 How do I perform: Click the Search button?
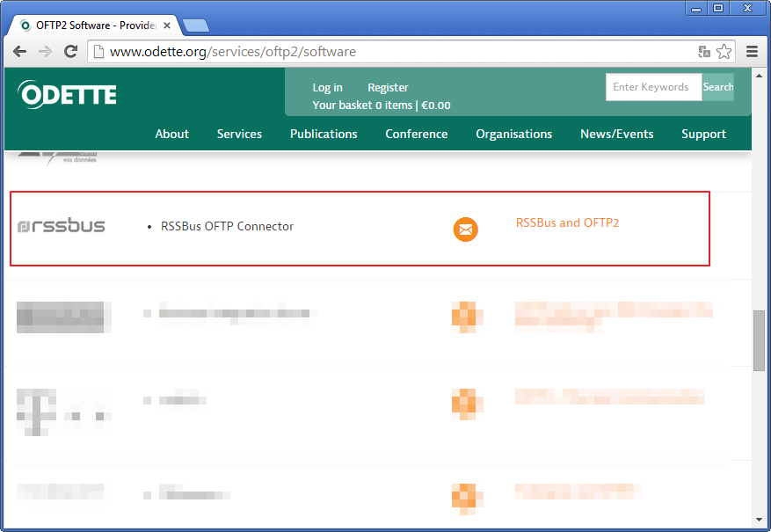pos(718,87)
